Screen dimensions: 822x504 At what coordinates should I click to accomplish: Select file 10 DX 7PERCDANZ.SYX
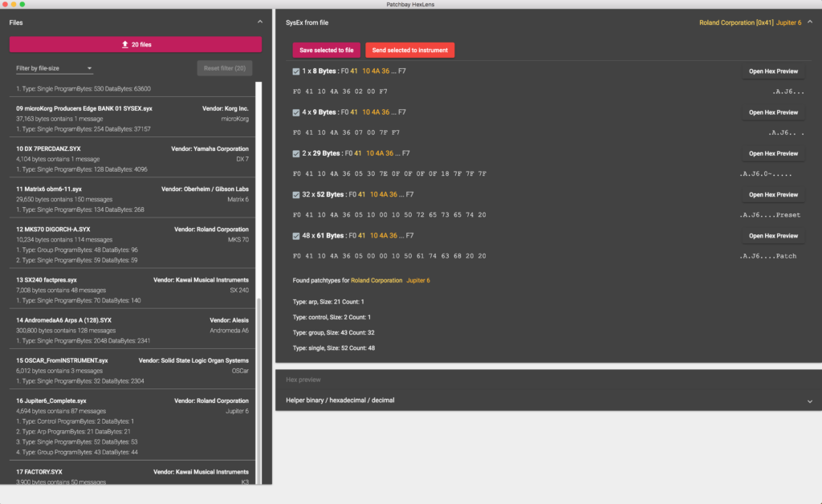tap(132, 159)
